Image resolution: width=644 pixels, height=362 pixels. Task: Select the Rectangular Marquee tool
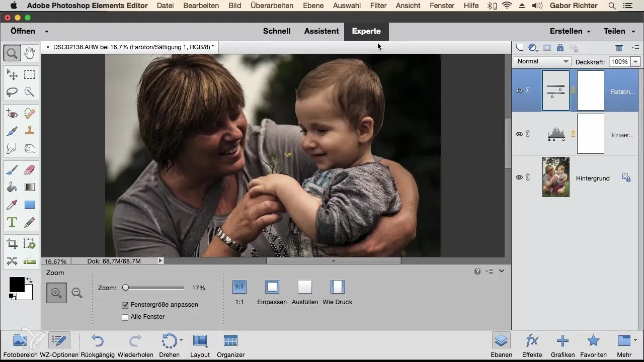click(29, 75)
